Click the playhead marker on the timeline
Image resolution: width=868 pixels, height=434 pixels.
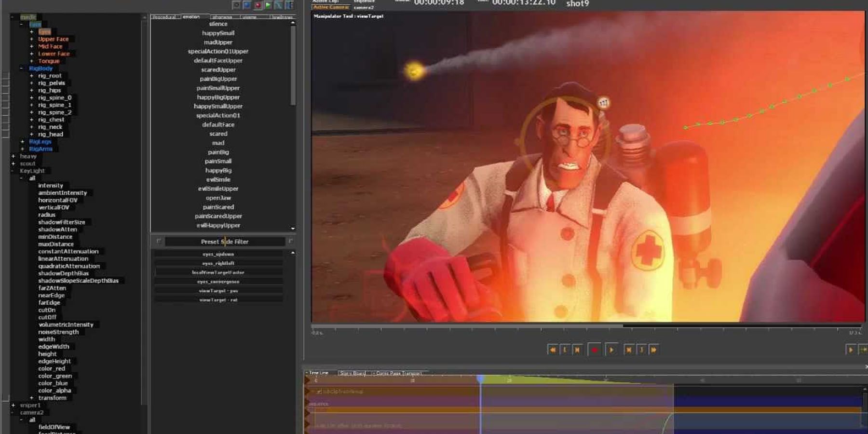480,380
